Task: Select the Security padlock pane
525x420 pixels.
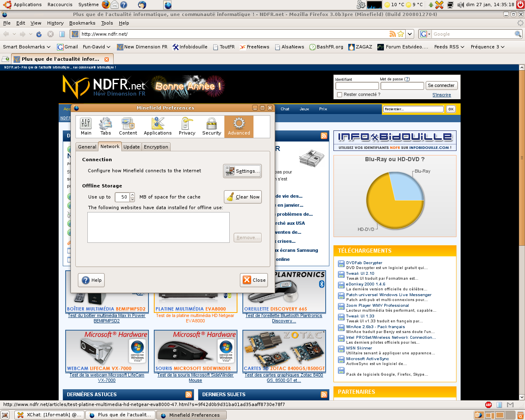Action: [212, 126]
